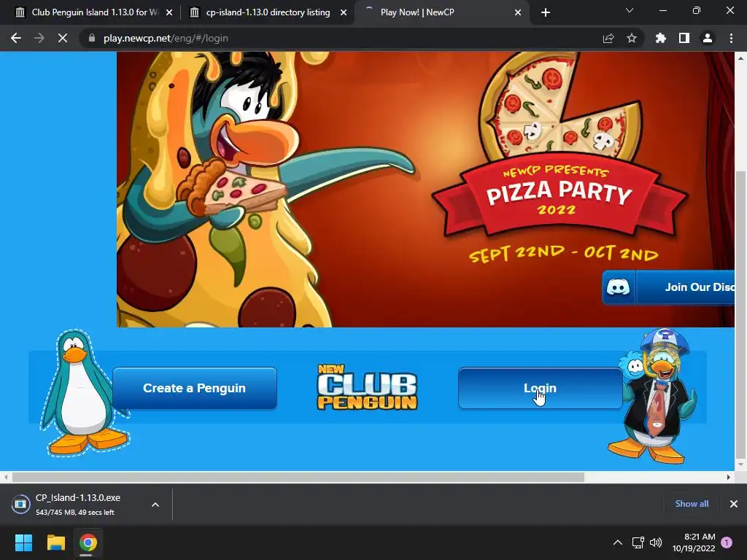Open a new browser tab
This screenshot has height=560, width=747.
[x=546, y=12]
